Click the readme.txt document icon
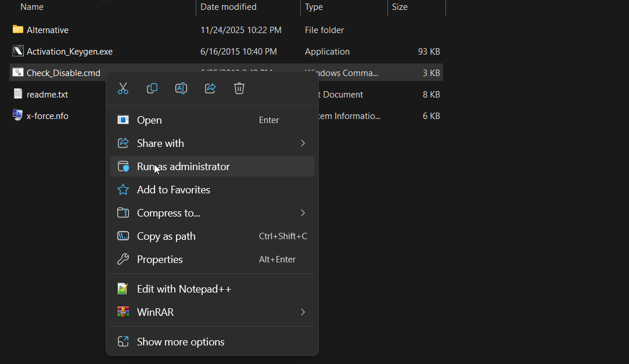The image size is (629, 364). point(17,94)
